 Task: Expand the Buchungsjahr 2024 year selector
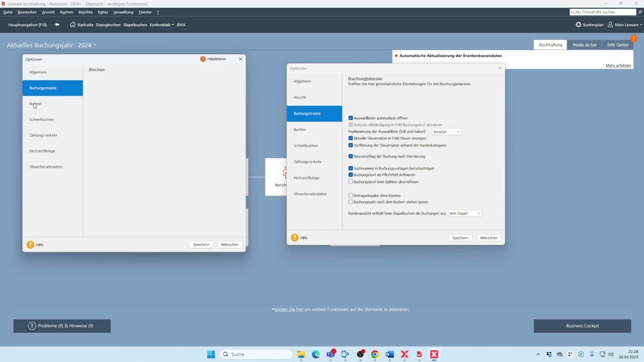click(95, 45)
